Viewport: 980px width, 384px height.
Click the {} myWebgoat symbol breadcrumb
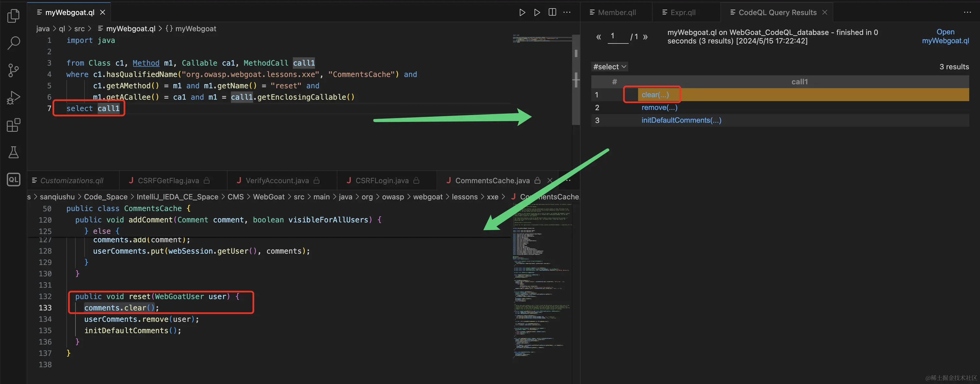tap(191, 29)
